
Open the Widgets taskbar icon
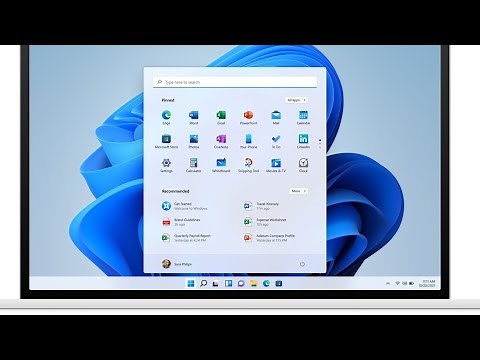(228, 283)
